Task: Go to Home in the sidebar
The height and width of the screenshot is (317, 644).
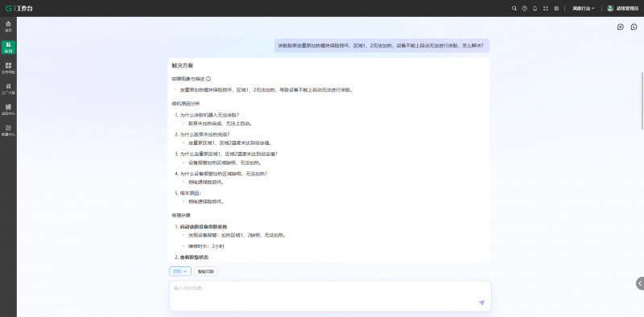Action: (x=8, y=27)
